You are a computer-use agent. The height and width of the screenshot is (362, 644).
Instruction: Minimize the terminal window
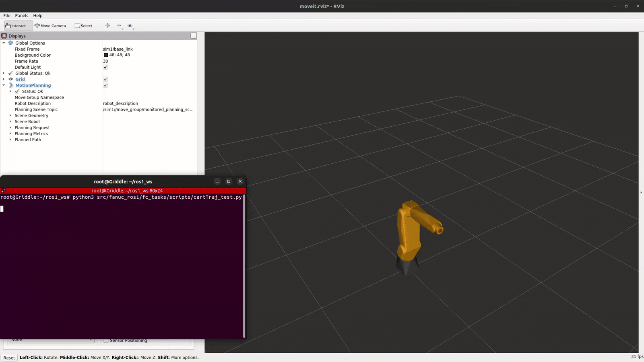tap(217, 181)
